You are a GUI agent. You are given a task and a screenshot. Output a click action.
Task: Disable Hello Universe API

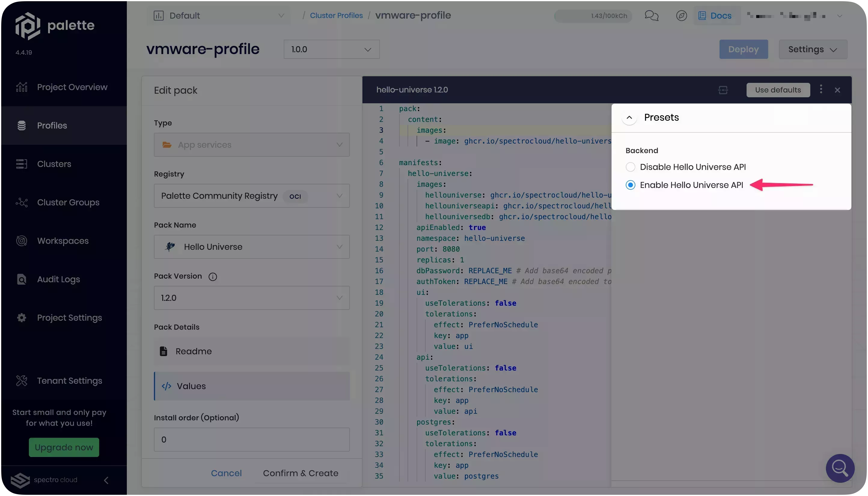pos(631,167)
